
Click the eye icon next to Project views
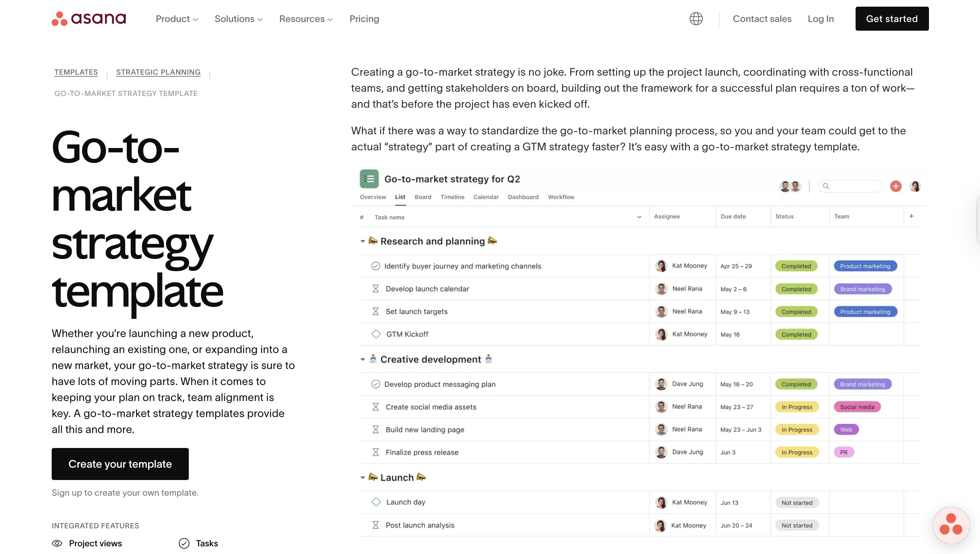pyautogui.click(x=57, y=543)
